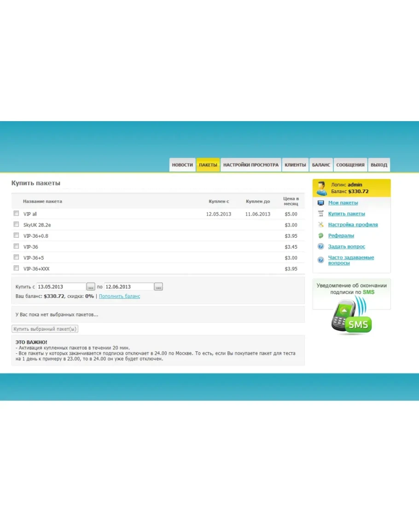Click the monitor icon beside Мои пакеты
The image size is (419, 532).
[320, 203]
